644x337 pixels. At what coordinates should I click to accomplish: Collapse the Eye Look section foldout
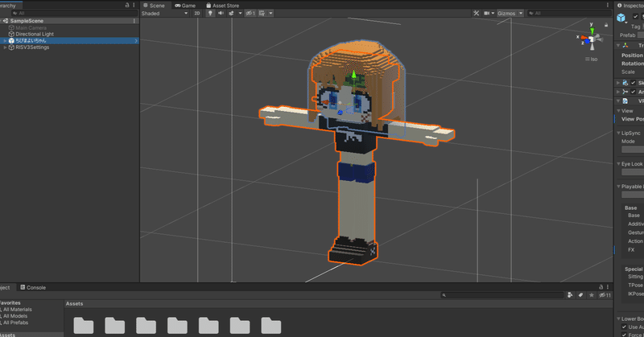[x=618, y=164]
